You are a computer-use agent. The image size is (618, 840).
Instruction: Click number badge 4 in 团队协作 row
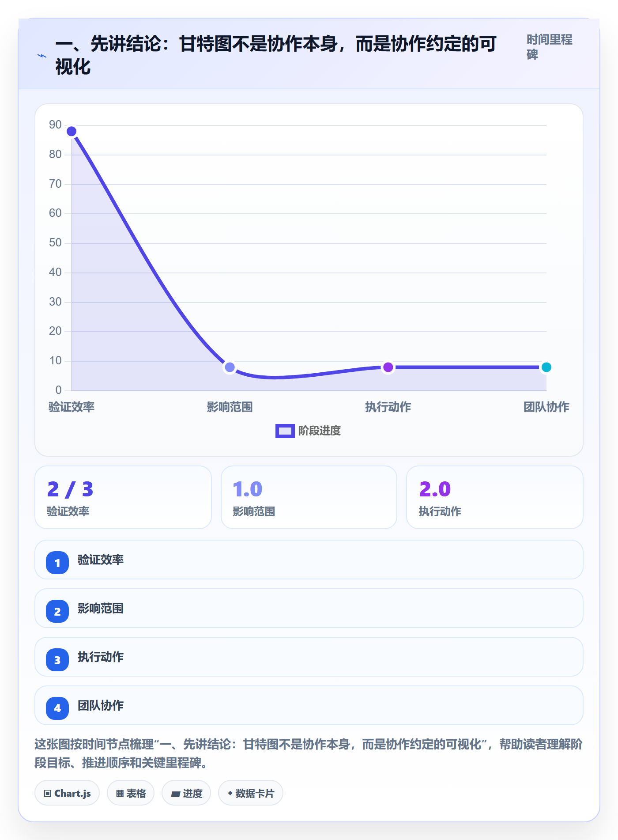coord(57,708)
